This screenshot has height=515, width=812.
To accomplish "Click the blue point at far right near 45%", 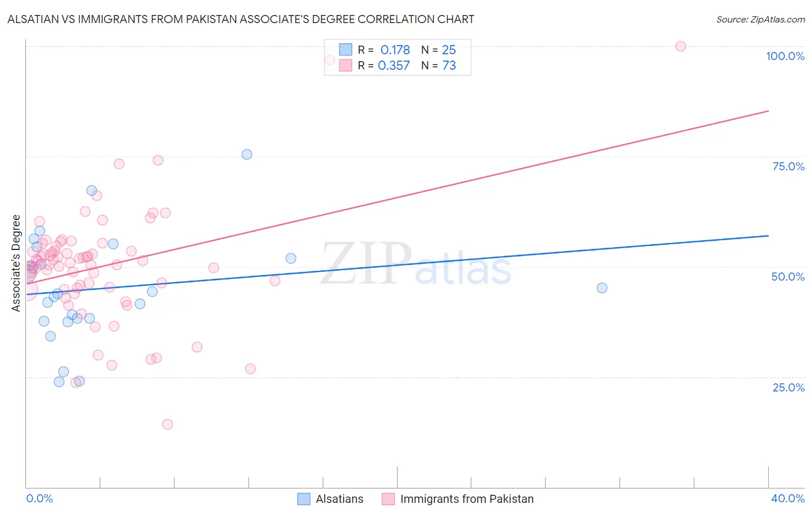I will pos(602,288).
